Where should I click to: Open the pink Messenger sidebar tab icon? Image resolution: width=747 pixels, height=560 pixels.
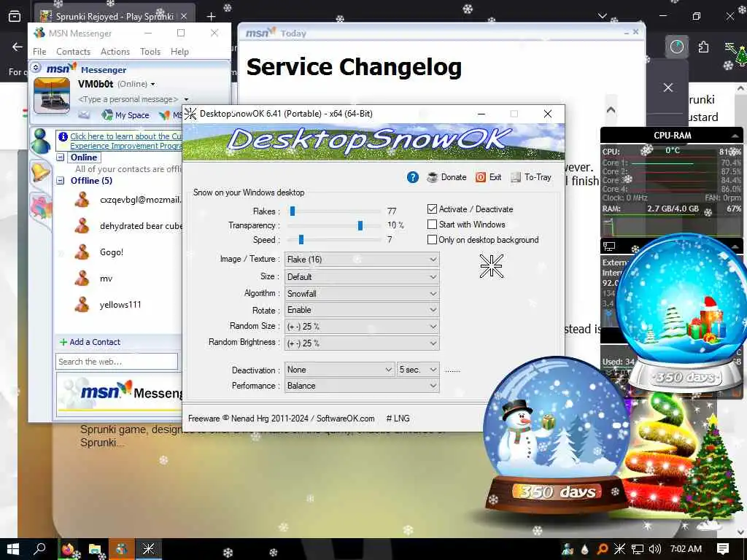pos(41,207)
